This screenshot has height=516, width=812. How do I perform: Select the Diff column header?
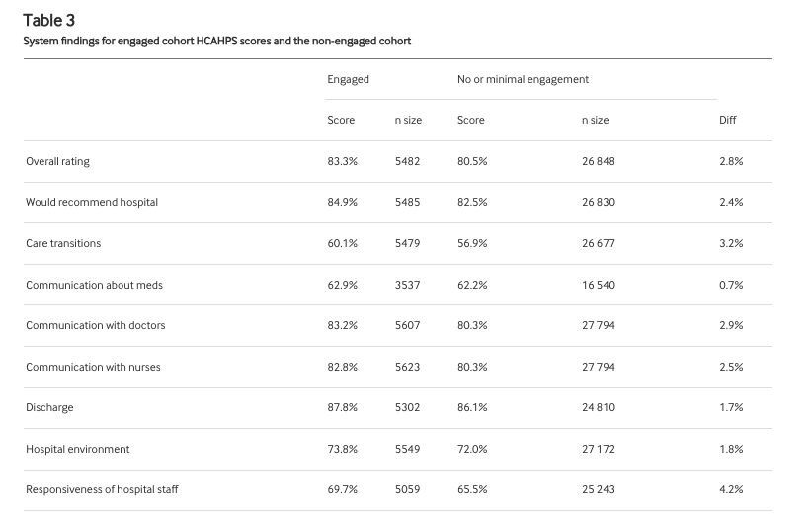[x=728, y=120]
